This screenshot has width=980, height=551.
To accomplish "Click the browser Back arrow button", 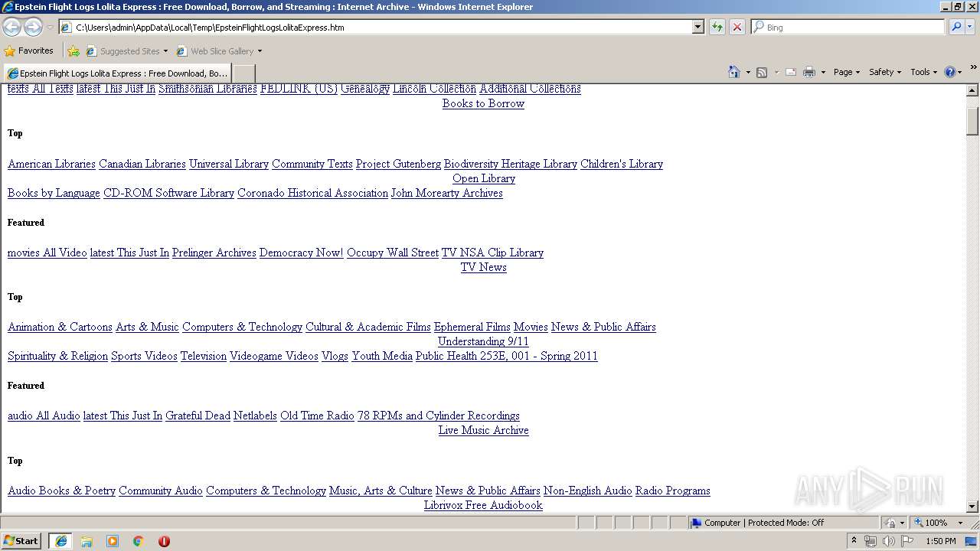I will pos(11,27).
